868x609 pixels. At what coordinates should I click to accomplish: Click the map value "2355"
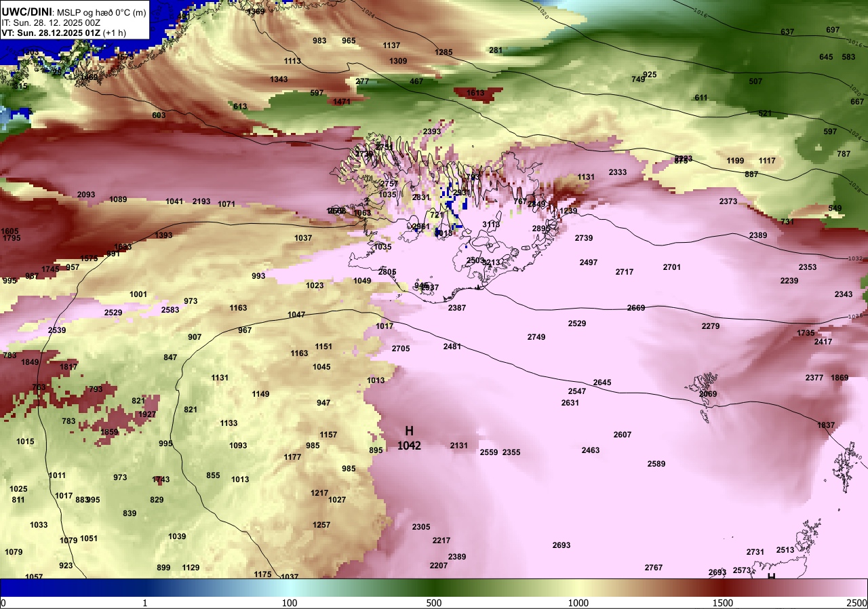pos(511,452)
